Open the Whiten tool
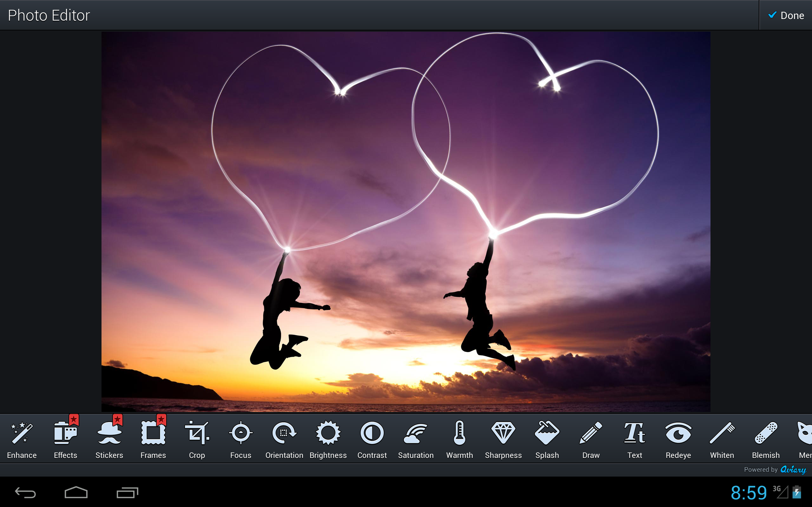Screen dimensions: 812x507 pyautogui.click(x=722, y=439)
